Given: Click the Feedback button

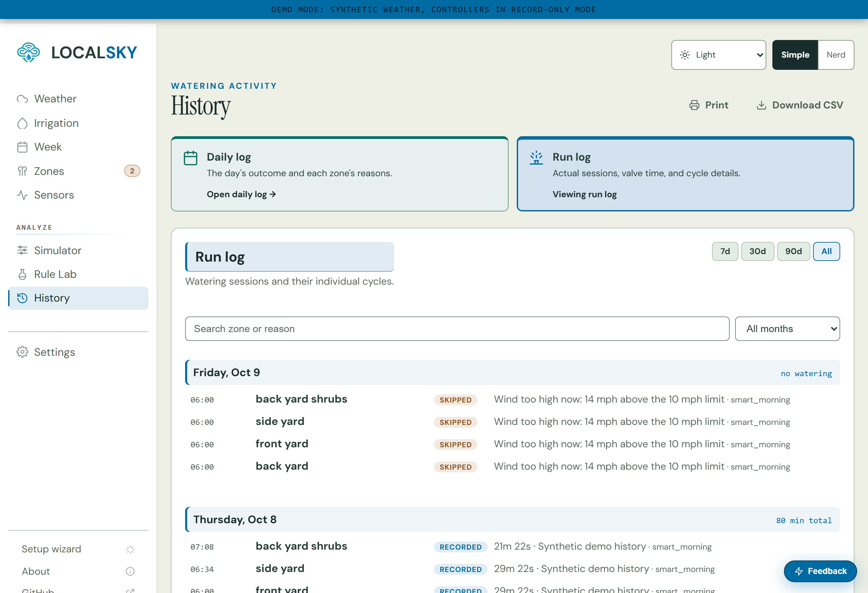Looking at the screenshot, I should click(820, 571).
